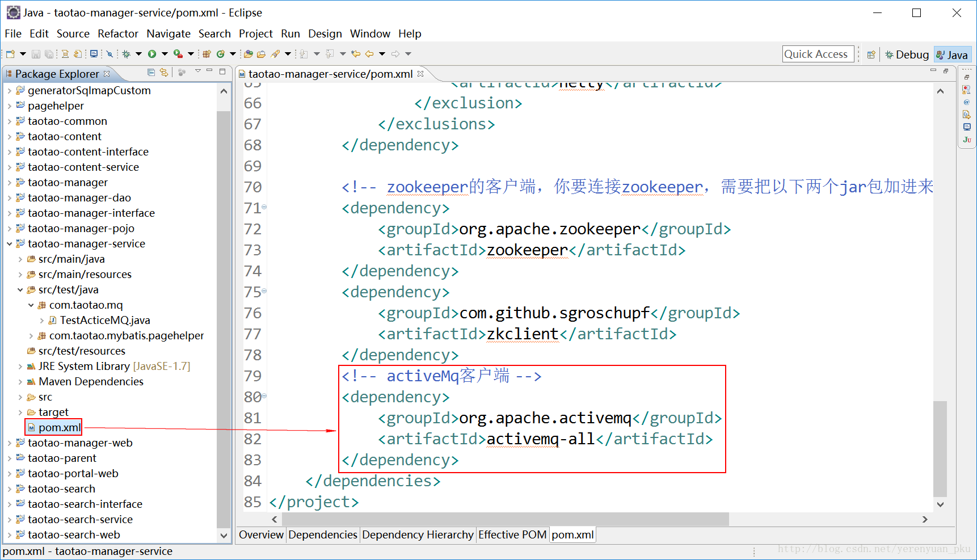
Task: Click the New Java Package icon
Action: (207, 54)
